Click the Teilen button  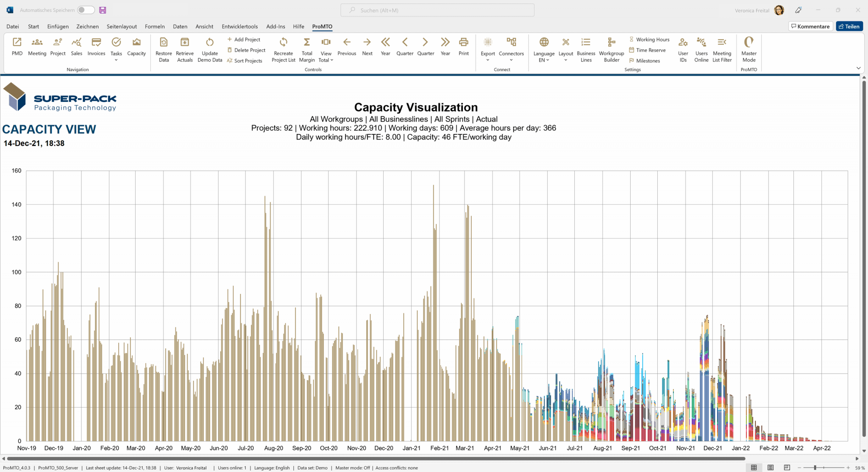[x=849, y=26]
